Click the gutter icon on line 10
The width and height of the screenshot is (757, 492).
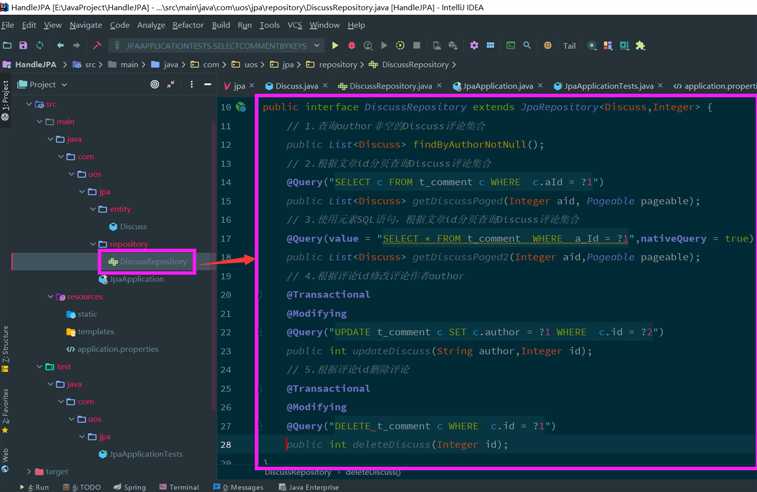241,107
